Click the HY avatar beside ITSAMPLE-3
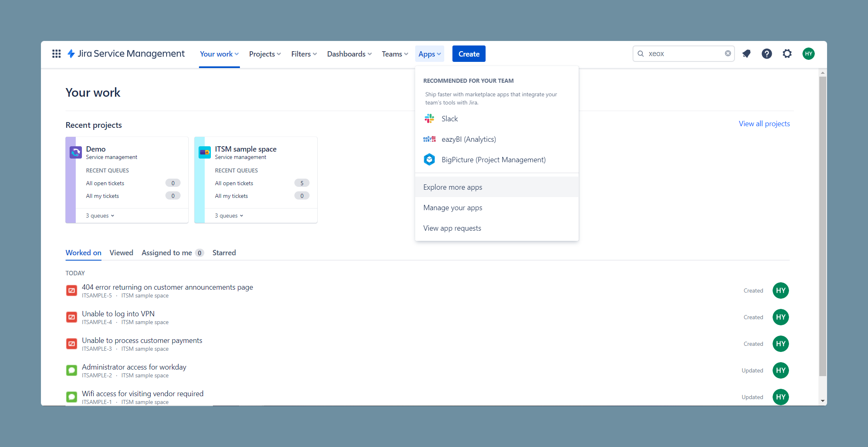The height and width of the screenshot is (447, 868). tap(780, 344)
